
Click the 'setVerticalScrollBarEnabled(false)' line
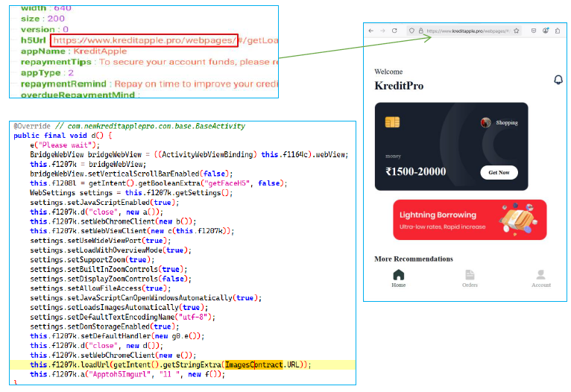pos(131,174)
